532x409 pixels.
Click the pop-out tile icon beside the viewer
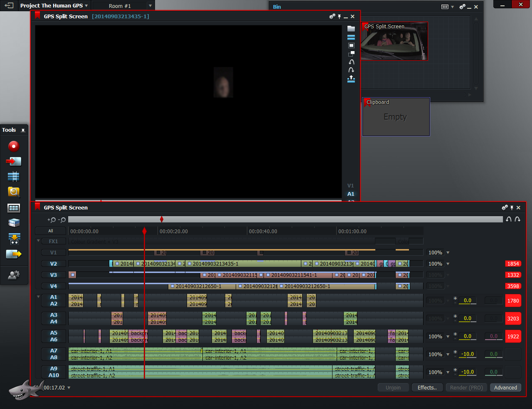pos(351,54)
